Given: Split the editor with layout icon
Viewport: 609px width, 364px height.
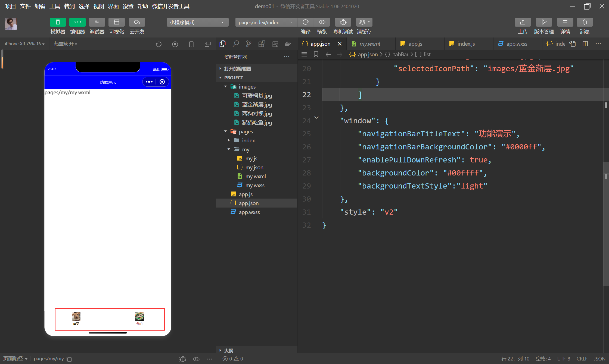Looking at the screenshot, I should (x=585, y=44).
